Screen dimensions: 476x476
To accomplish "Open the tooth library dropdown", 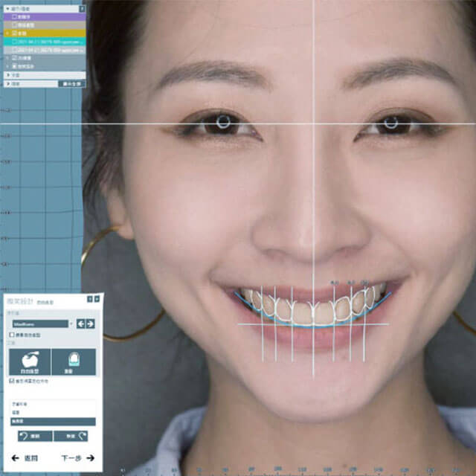I will 41,324.
